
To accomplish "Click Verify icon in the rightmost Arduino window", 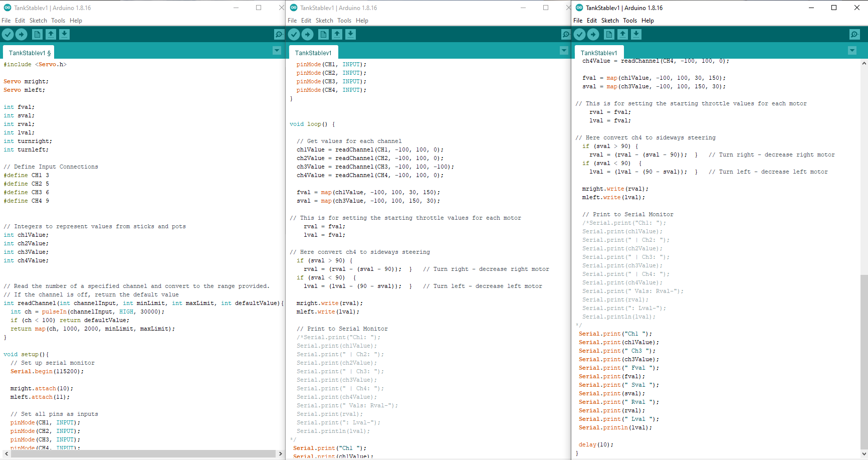I will tap(579, 34).
